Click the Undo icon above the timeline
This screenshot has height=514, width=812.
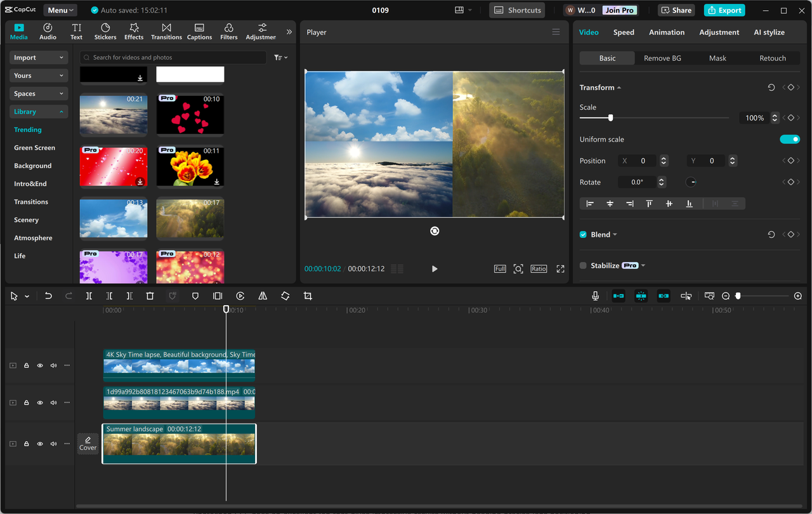48,296
